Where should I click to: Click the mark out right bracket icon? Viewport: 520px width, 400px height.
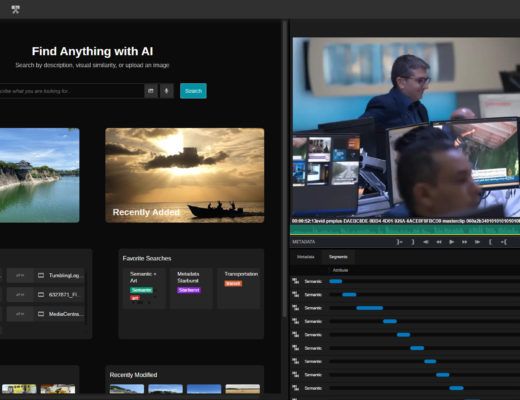(x=413, y=242)
